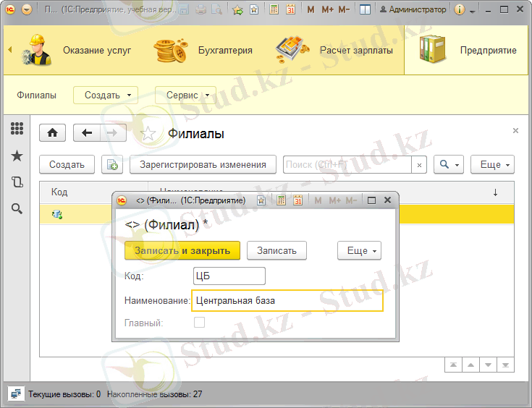The width and height of the screenshot is (532, 408).
Task: Expand the small arrow next to info icon
Action: tap(472, 11)
